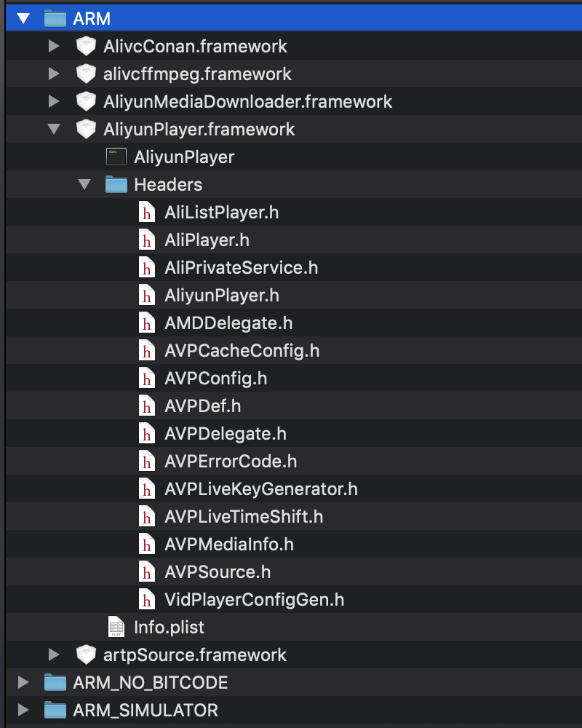Click header file icon for AVPErrorCode.h
The width and height of the screenshot is (582, 728).
tap(147, 461)
